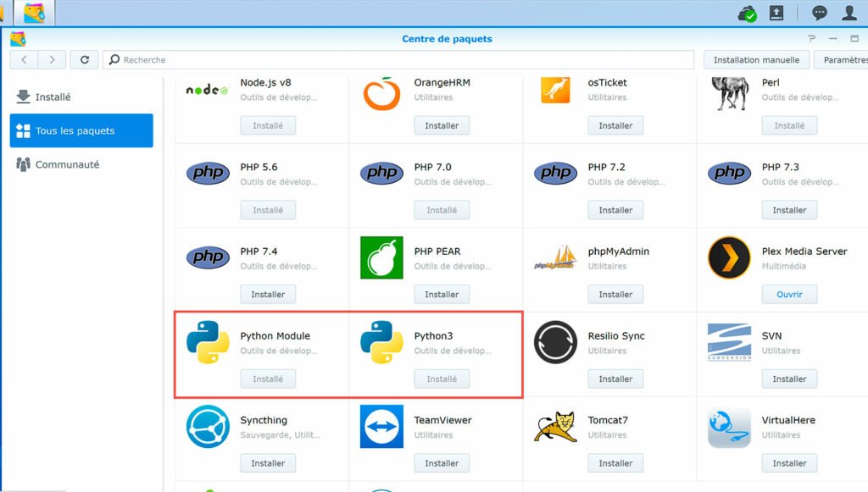Open Plex Media Server with Ouvrir
This screenshot has width=868, height=492.
789,294
